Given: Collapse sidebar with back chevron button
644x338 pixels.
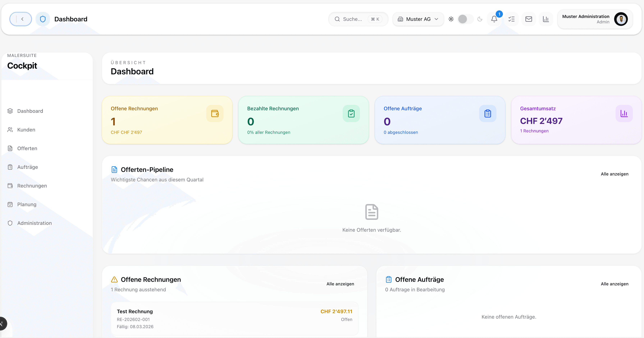Looking at the screenshot, I should [x=20, y=19].
